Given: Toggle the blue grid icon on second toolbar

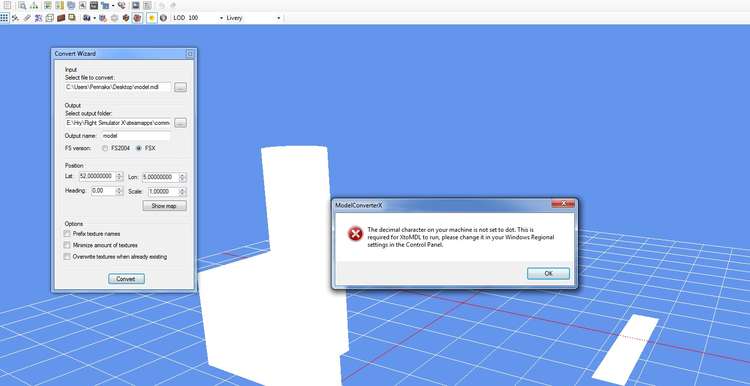Looking at the screenshot, I should (x=4, y=18).
